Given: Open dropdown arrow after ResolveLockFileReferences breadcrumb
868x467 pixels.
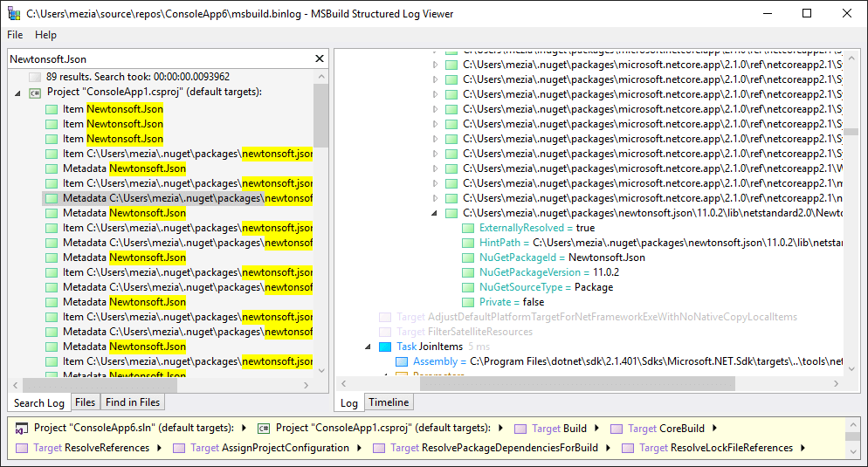Looking at the screenshot, I should click(x=803, y=448).
